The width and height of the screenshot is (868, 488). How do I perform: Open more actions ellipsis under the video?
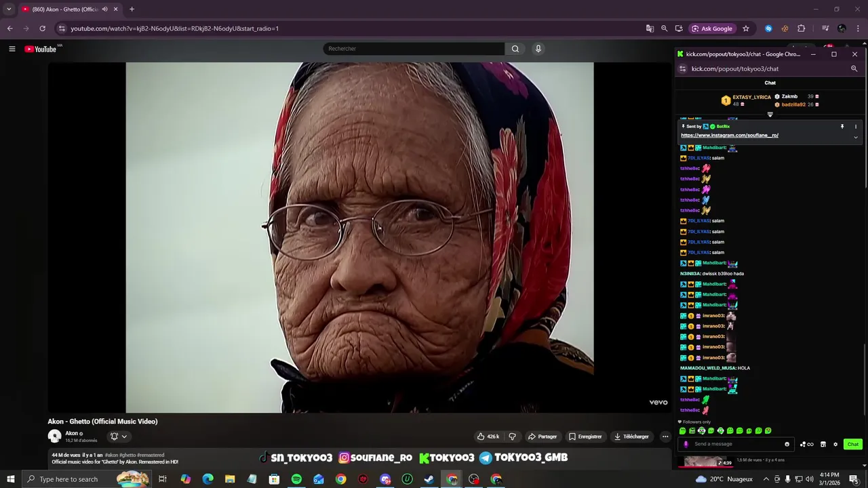[x=665, y=436]
